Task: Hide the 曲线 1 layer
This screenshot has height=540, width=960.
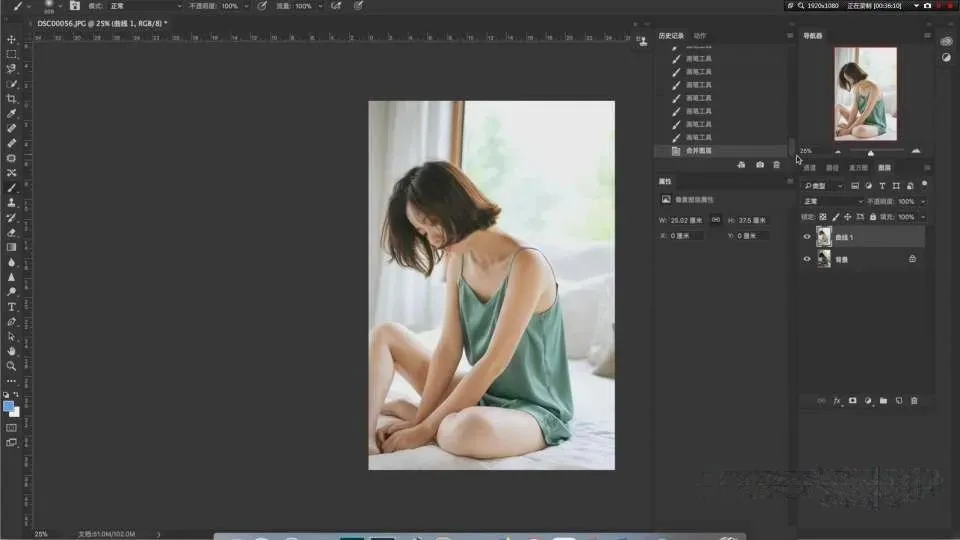Action: point(807,237)
